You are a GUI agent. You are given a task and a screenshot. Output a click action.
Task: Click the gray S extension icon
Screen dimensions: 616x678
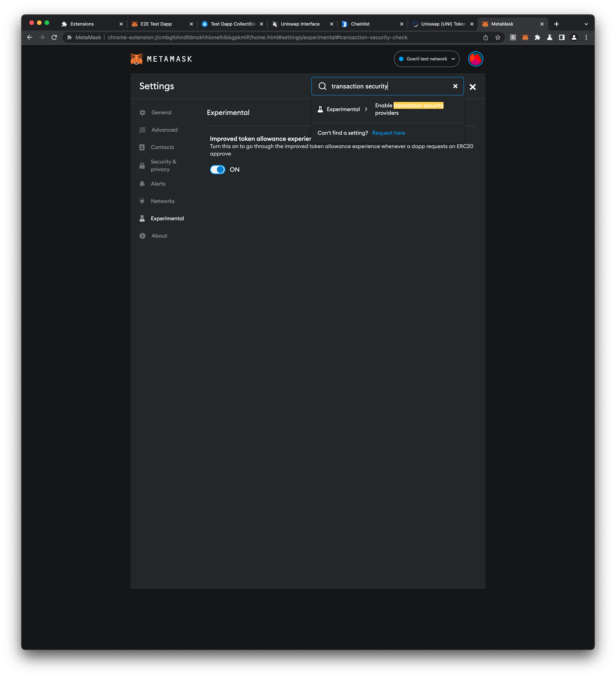tap(513, 37)
